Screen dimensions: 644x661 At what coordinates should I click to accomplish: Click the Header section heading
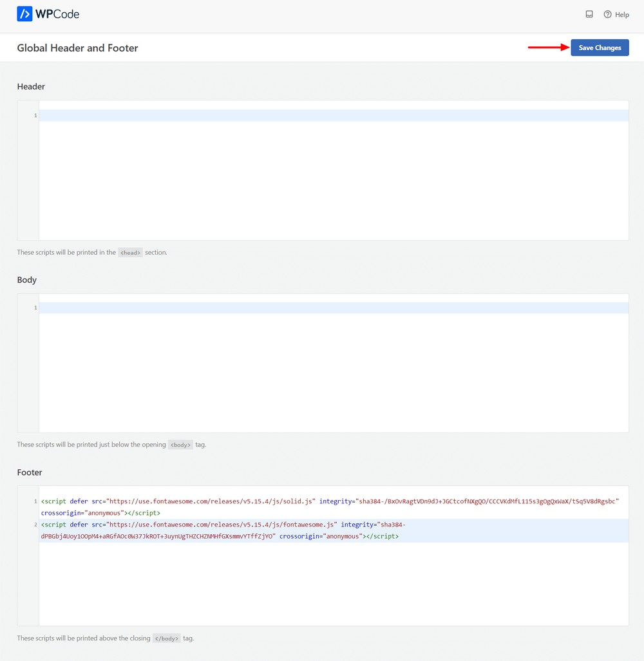(x=31, y=86)
